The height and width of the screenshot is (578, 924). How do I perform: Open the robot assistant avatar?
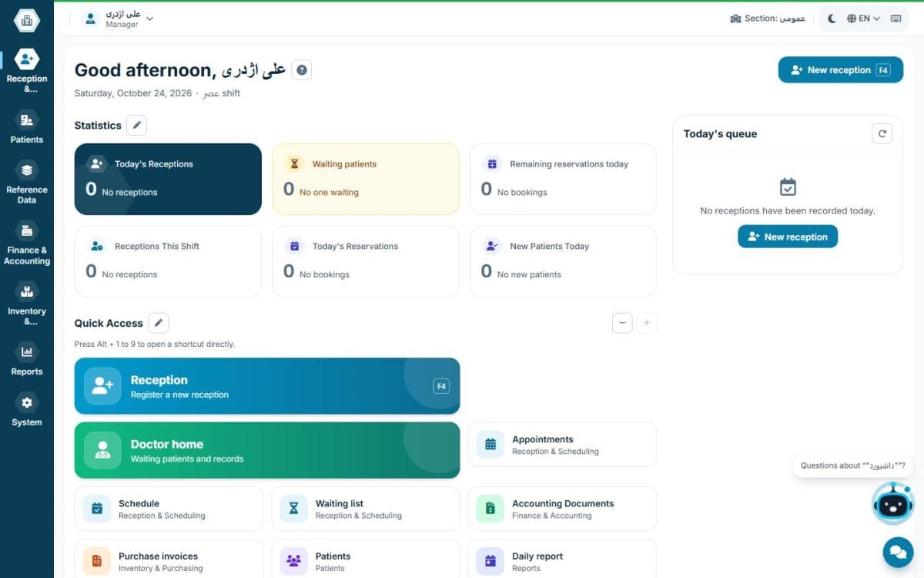point(893,504)
